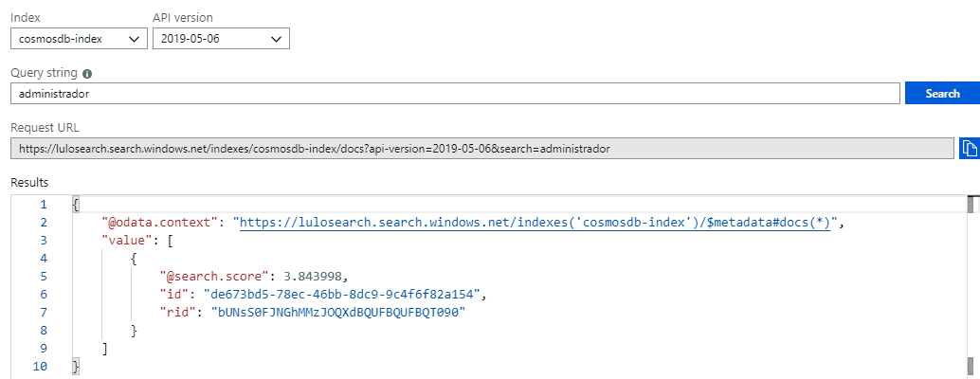Click the copy Request URL icon
The width and height of the screenshot is (980, 379).
coord(970,149)
